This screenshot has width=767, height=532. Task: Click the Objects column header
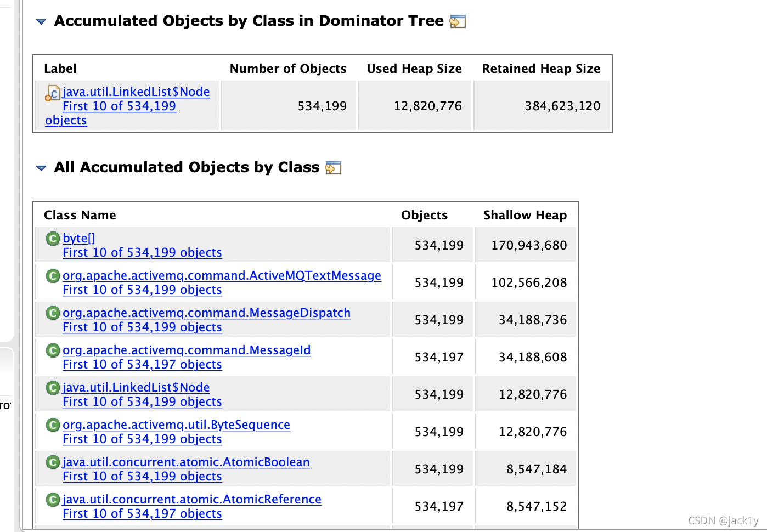click(424, 215)
